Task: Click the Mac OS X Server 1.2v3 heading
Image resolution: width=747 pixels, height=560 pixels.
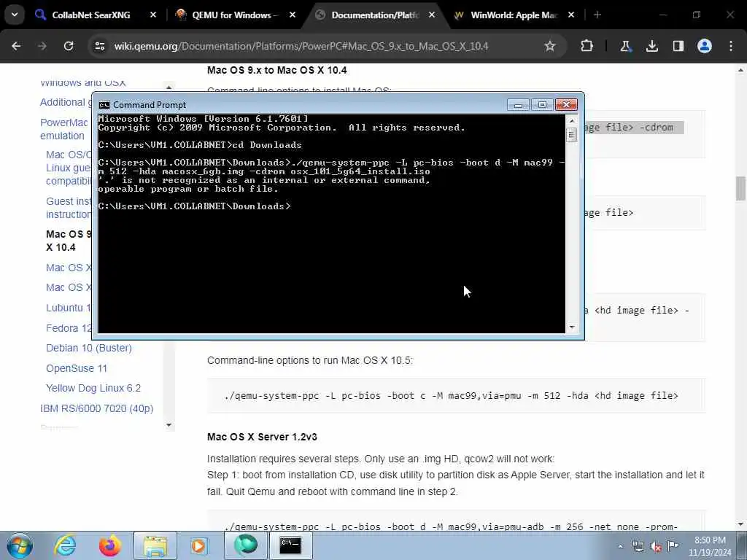Action: [x=262, y=437]
